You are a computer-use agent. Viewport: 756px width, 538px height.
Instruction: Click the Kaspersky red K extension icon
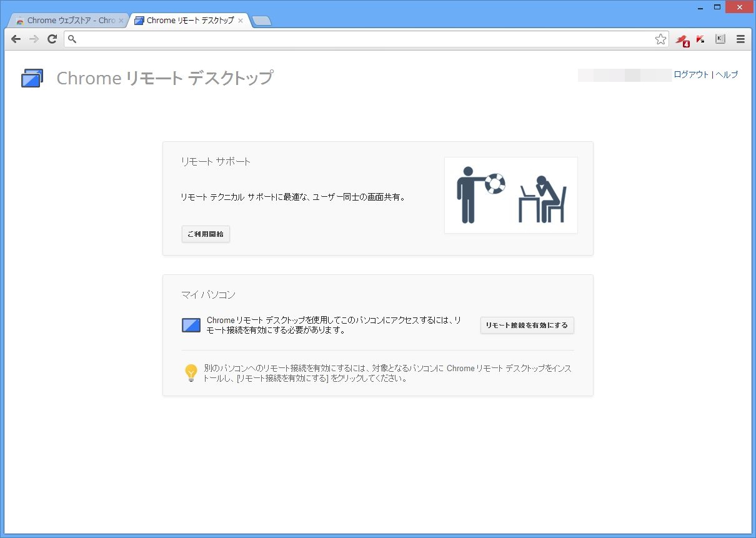700,39
